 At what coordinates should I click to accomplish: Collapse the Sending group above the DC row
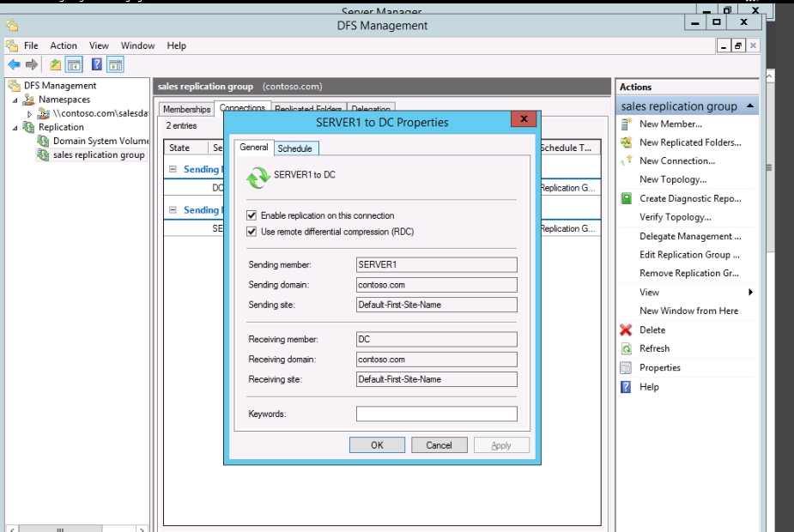pos(173,169)
